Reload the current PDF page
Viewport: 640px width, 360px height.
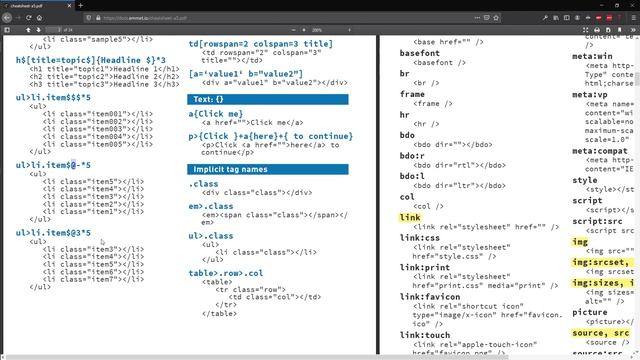[29, 18]
